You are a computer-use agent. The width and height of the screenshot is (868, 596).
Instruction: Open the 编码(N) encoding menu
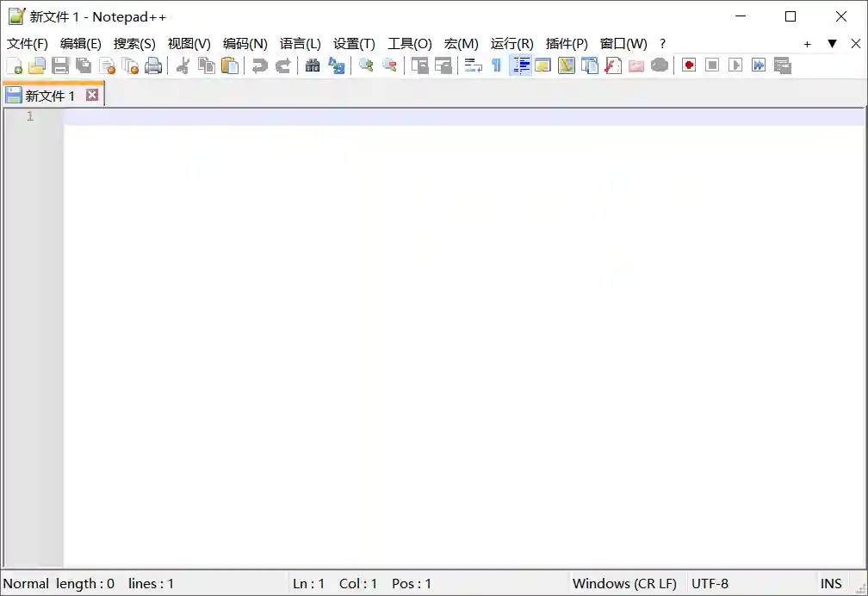point(245,43)
